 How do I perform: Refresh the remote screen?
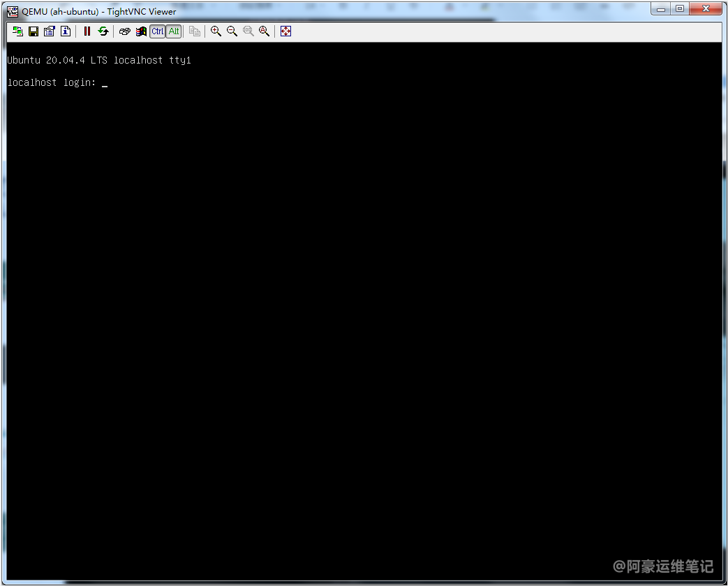point(103,31)
